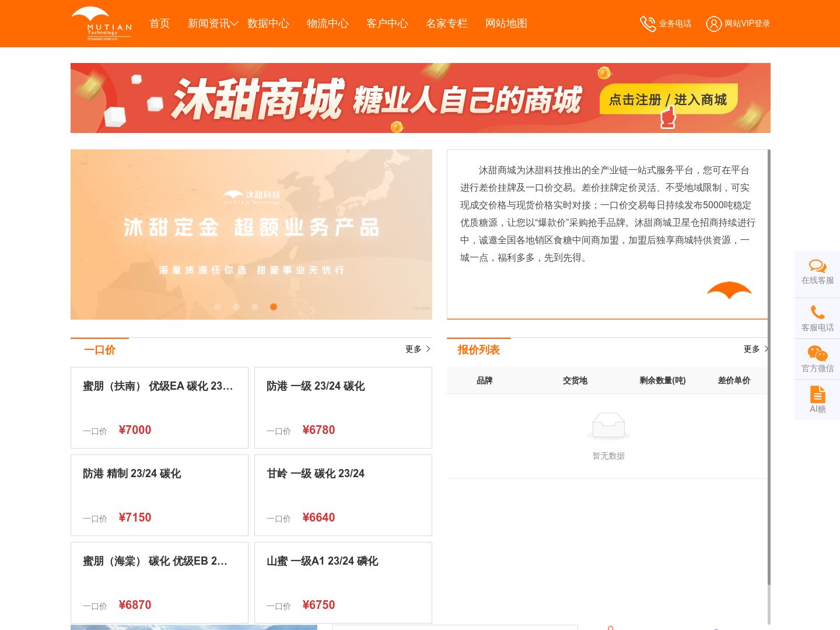Viewport: 840px width, 630px height.
Task: Open 防港 一级 23/24 碳化 product card
Action: click(x=343, y=408)
